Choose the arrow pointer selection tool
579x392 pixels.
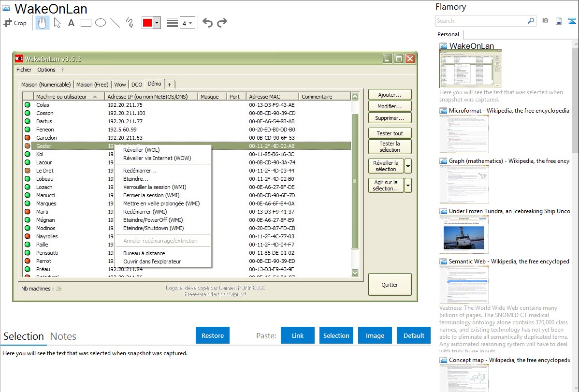[x=57, y=23]
